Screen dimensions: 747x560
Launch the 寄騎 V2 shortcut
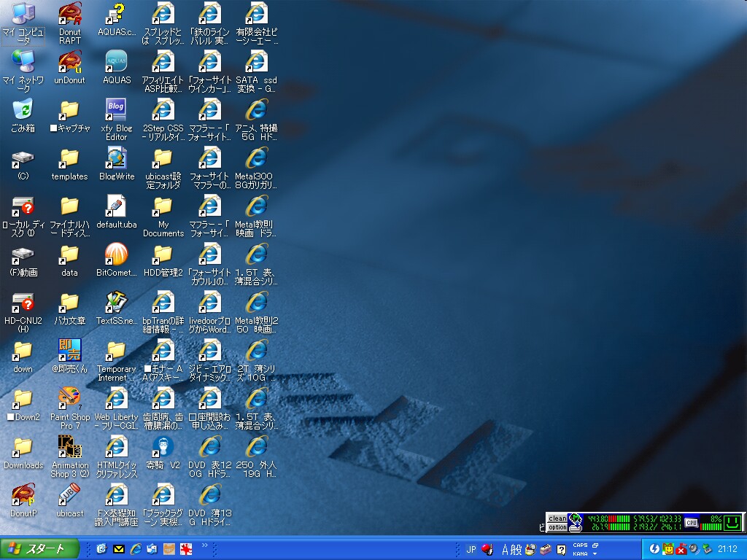click(163, 452)
